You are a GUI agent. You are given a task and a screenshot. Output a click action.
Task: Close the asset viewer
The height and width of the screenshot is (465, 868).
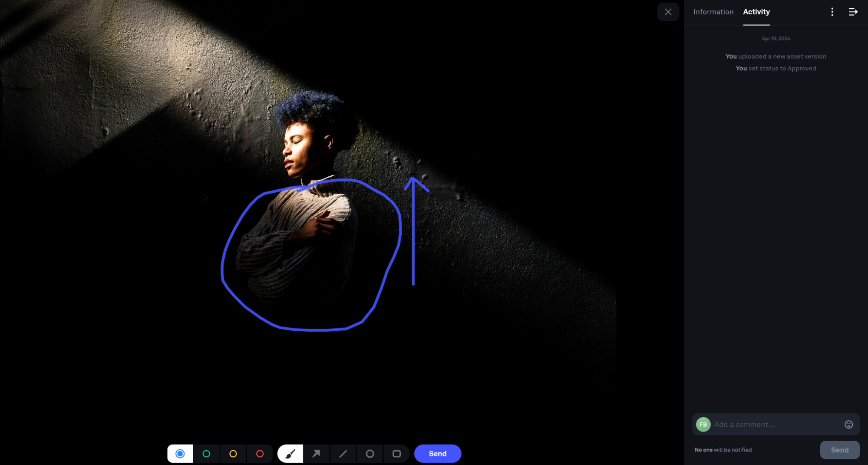click(668, 12)
